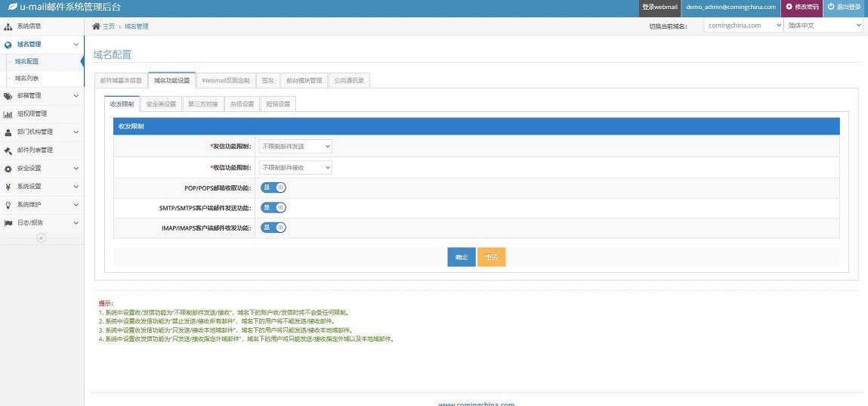Viewport: 868px width, 406px height.
Task: Select 域名功能设置 tab
Action: (171, 80)
